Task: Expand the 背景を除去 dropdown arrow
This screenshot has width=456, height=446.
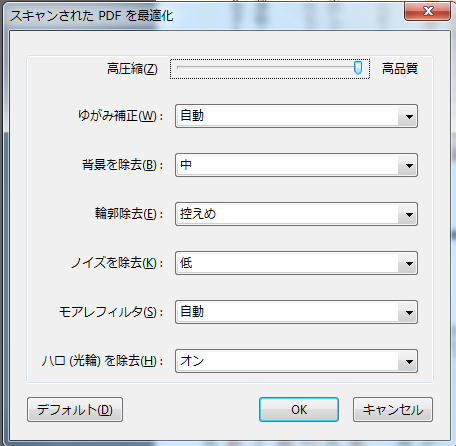Action: (409, 165)
